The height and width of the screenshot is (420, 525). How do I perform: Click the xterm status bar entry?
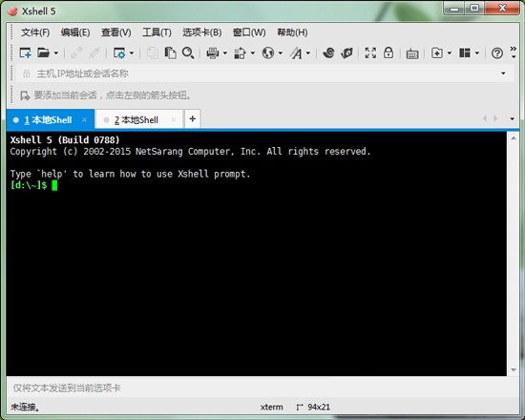[x=271, y=407]
